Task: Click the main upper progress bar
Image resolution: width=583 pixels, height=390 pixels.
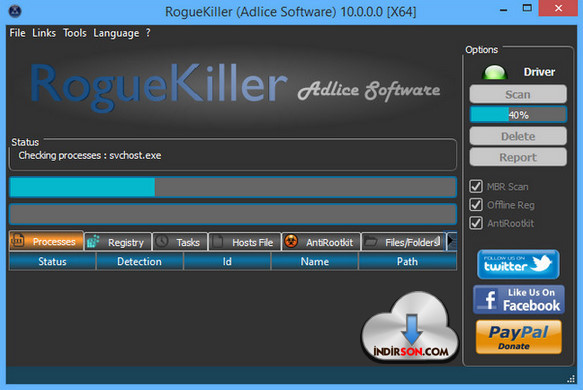Action: (x=233, y=187)
